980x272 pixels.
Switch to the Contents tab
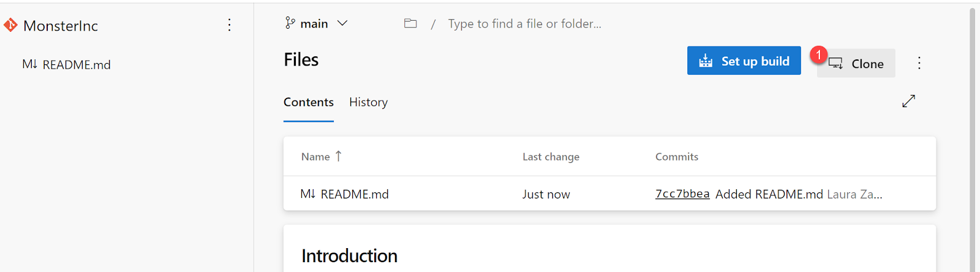(x=309, y=102)
